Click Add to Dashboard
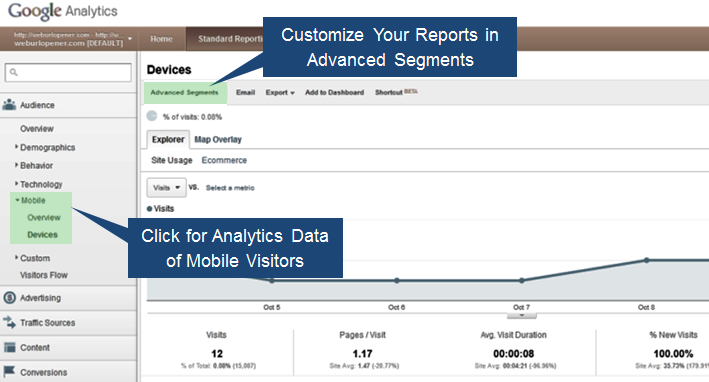The height and width of the screenshot is (382, 709). coord(335,92)
